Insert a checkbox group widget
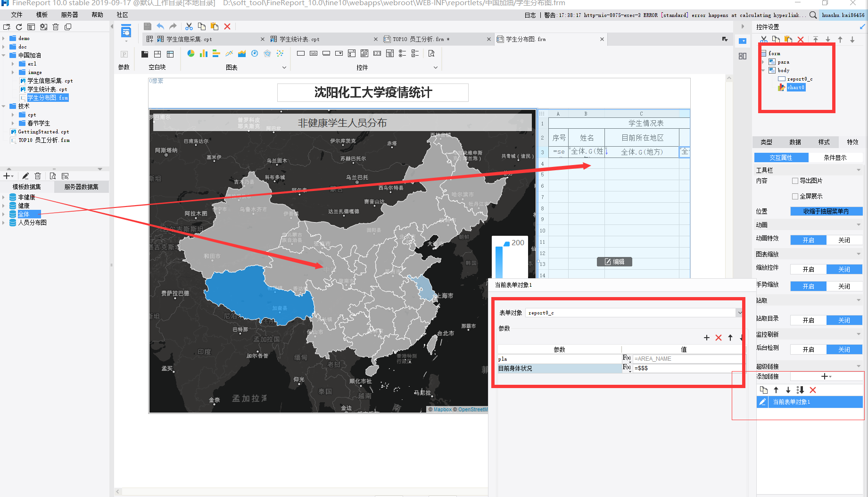This screenshot has width=868, height=497. click(415, 53)
